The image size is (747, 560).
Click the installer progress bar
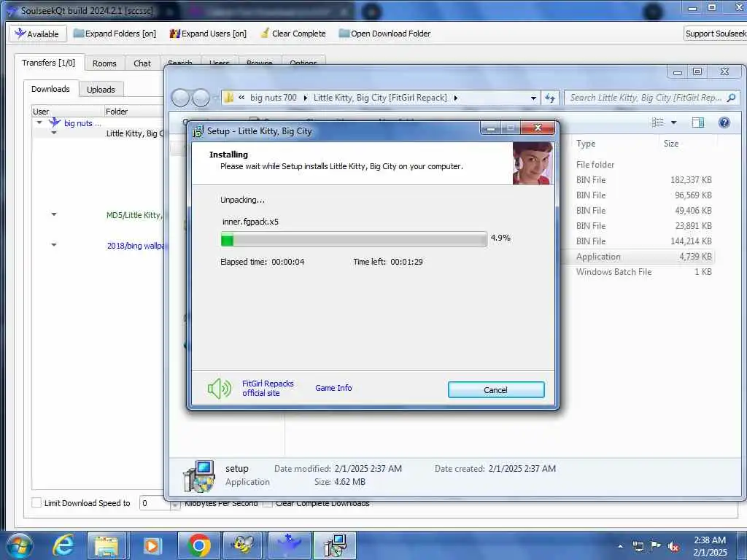[x=354, y=239]
